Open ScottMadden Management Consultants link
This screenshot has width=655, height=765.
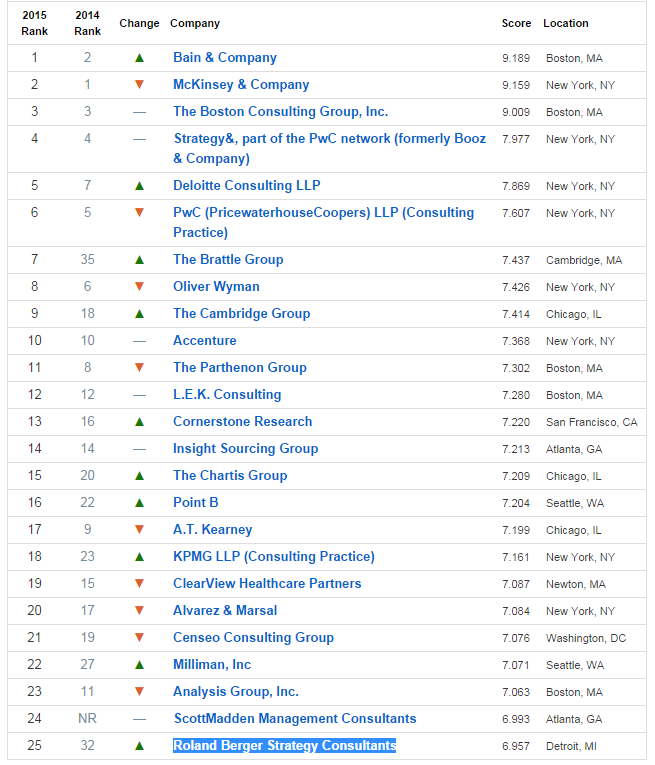coord(295,719)
